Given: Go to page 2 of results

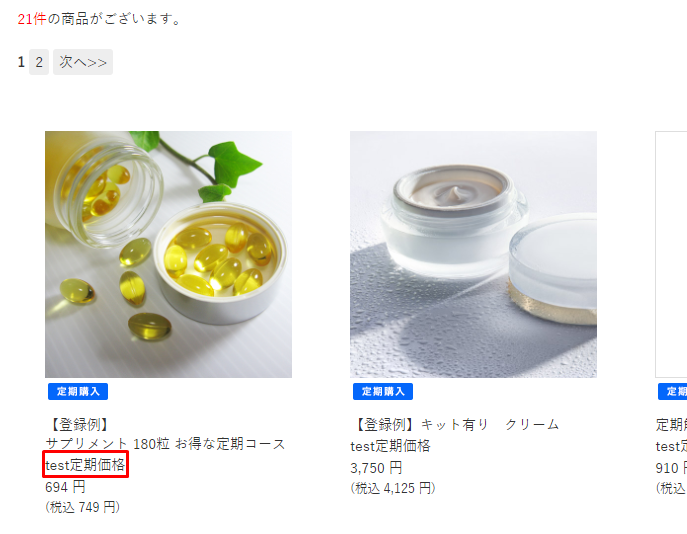Looking at the screenshot, I should pos(39,62).
